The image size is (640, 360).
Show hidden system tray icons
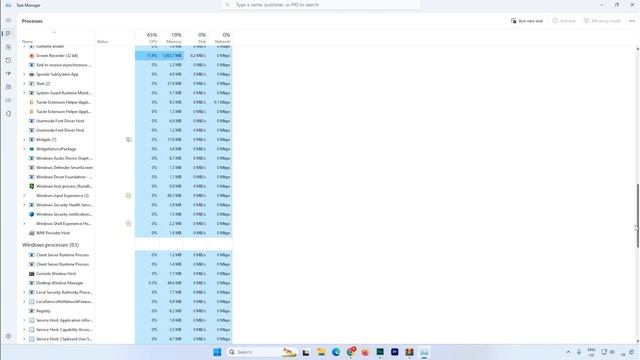[x=568, y=352]
